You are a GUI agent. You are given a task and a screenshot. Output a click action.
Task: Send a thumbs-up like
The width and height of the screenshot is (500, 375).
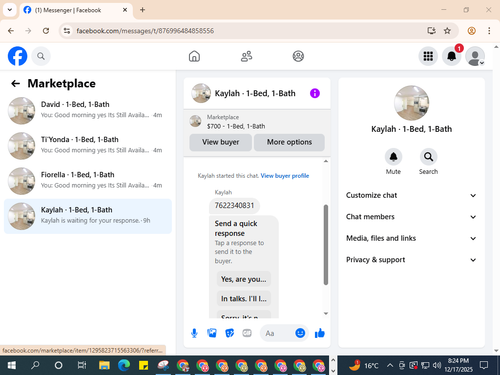coord(320,333)
